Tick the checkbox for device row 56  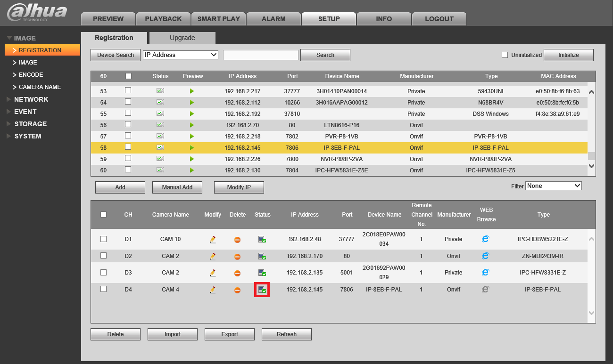pos(128,124)
